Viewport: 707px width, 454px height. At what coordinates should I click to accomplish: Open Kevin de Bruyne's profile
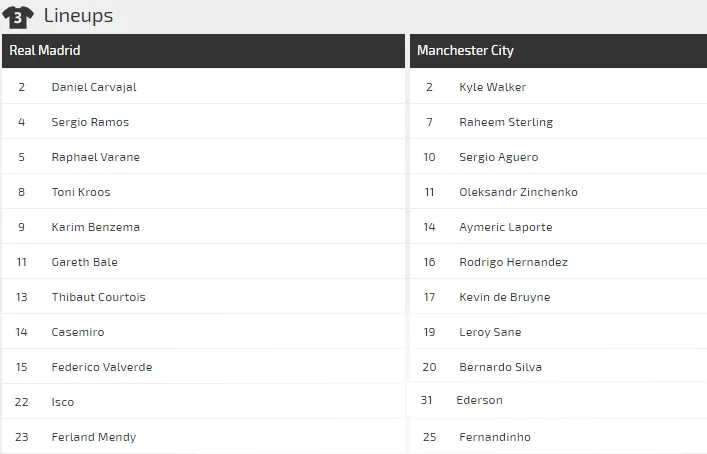[x=504, y=297]
